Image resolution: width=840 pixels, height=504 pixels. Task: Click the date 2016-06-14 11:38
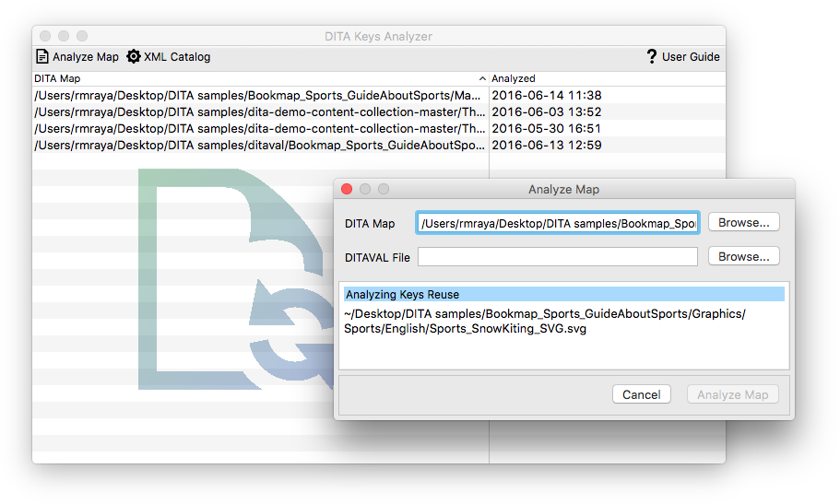pyautogui.click(x=547, y=95)
